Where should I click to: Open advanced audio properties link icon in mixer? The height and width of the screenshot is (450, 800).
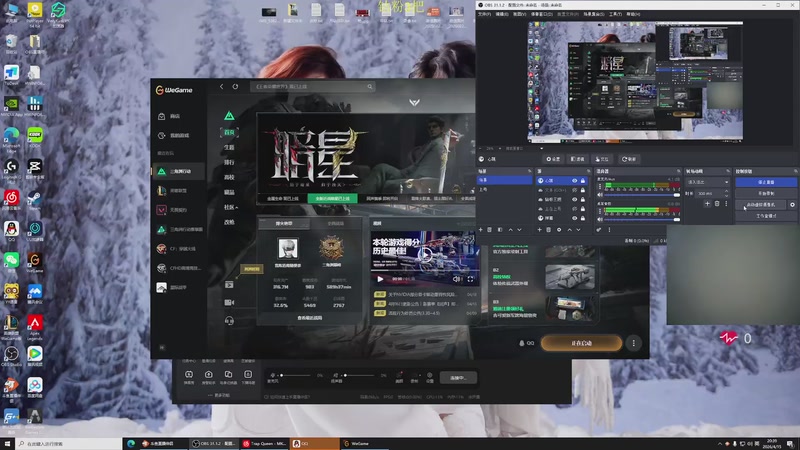(599, 230)
